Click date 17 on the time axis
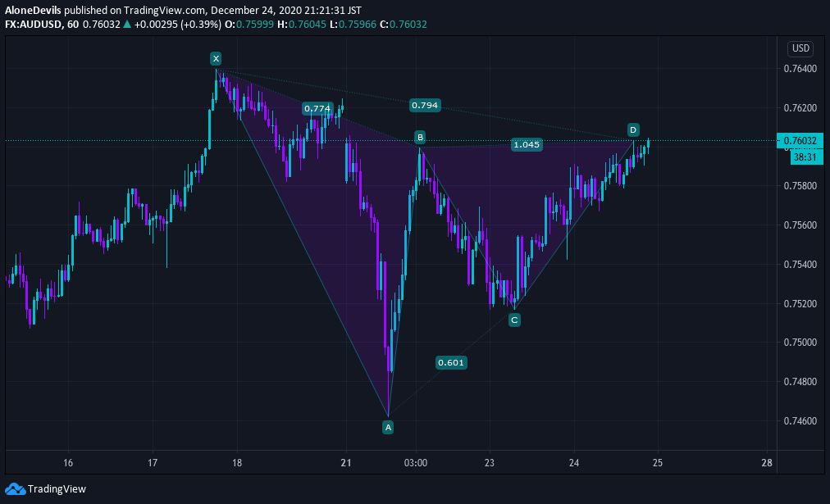 click(153, 463)
